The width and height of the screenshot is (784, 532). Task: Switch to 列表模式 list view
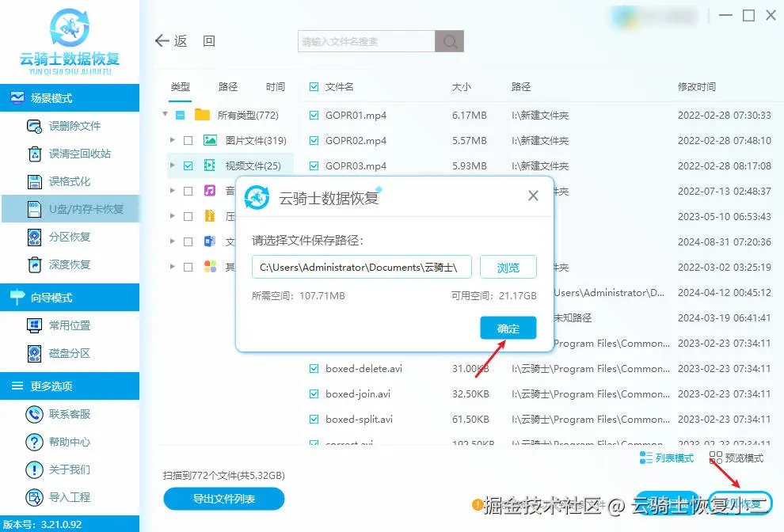point(667,458)
